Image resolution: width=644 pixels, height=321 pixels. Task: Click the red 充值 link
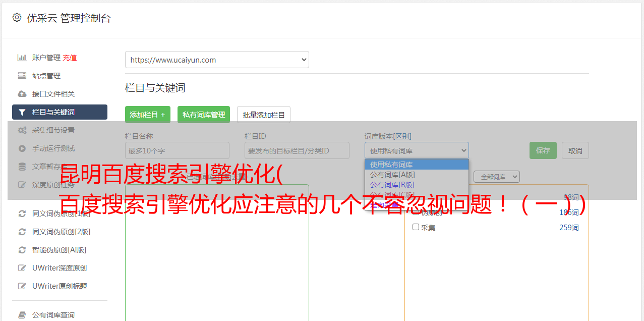(x=70, y=58)
